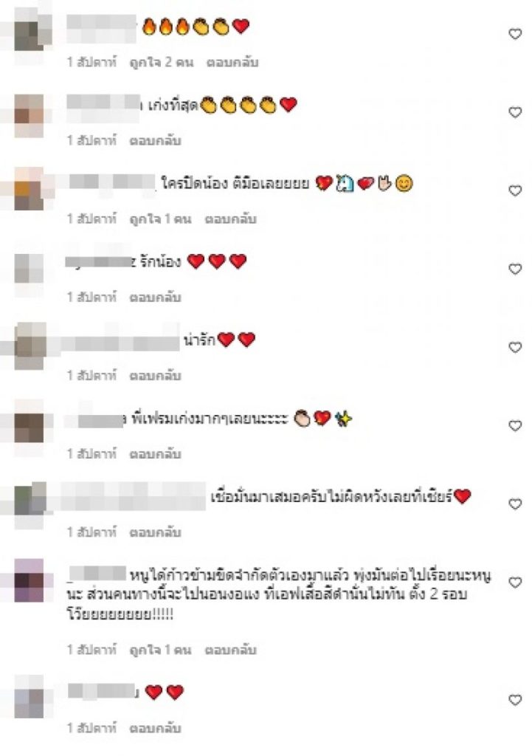Like the "เชื่อมั่นมาเสมอครับ" comment
This screenshot has height=756, width=532.
point(515,504)
